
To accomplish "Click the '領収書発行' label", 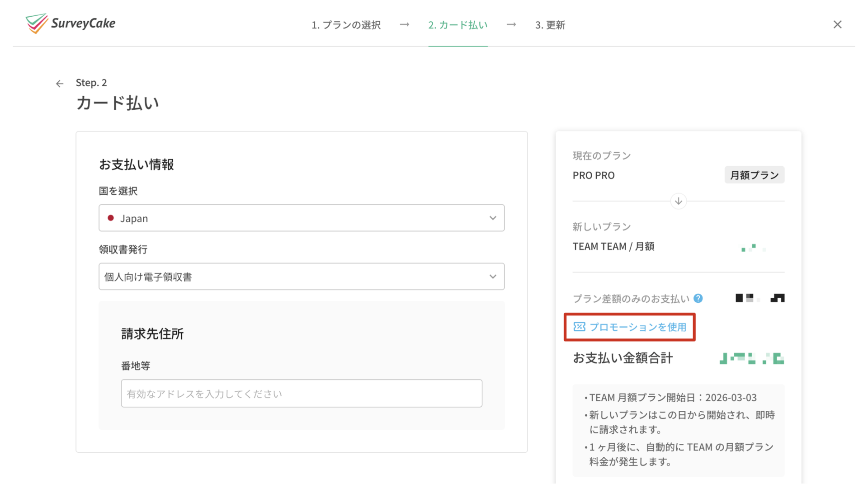I will [123, 249].
